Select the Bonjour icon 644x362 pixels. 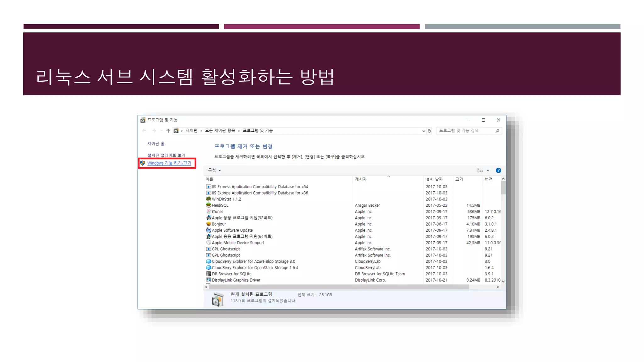click(208, 224)
